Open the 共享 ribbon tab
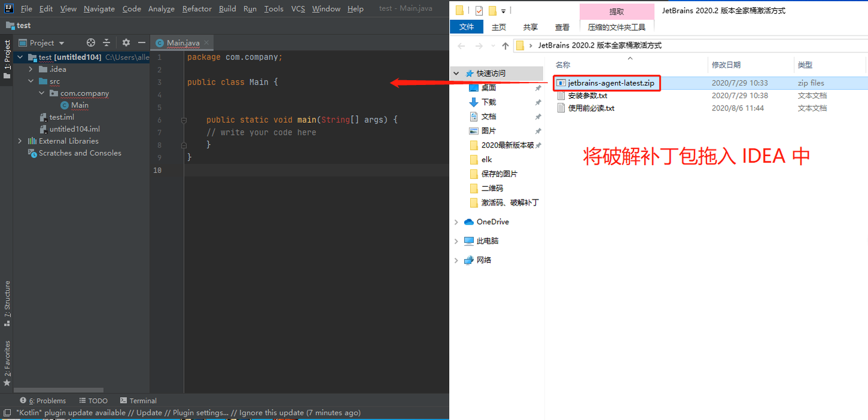The image size is (868, 420). point(530,27)
